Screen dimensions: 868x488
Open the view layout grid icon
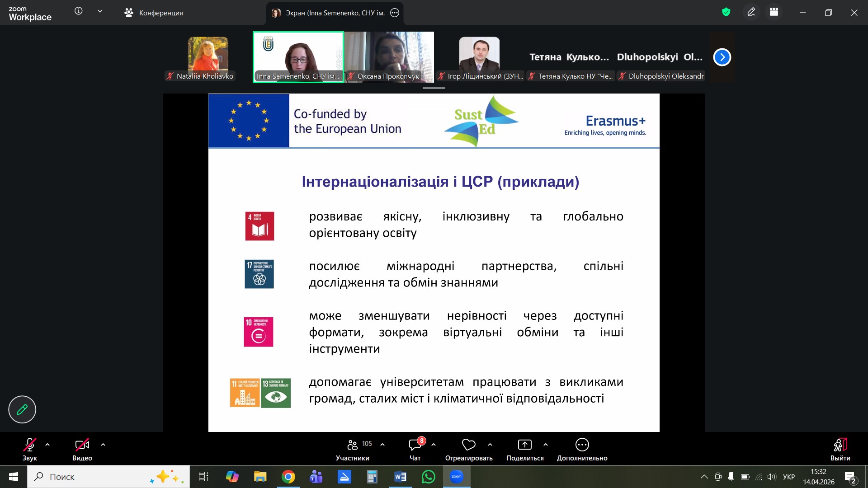click(774, 12)
